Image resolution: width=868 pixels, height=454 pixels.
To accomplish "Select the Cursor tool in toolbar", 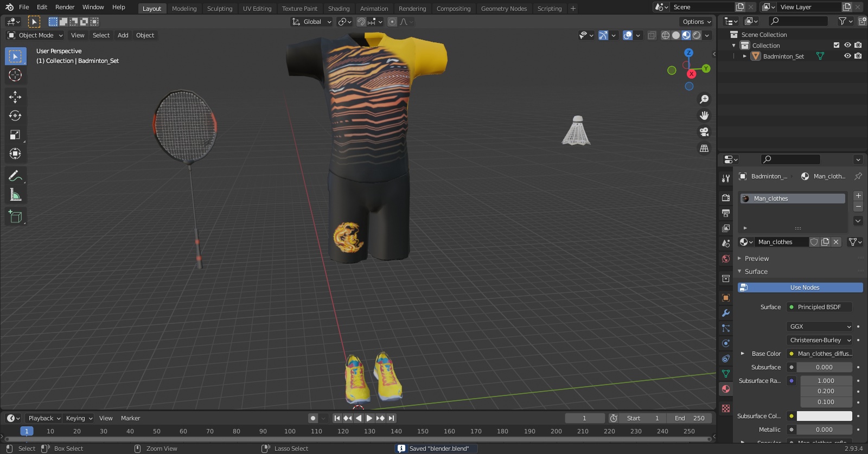I will pyautogui.click(x=15, y=75).
